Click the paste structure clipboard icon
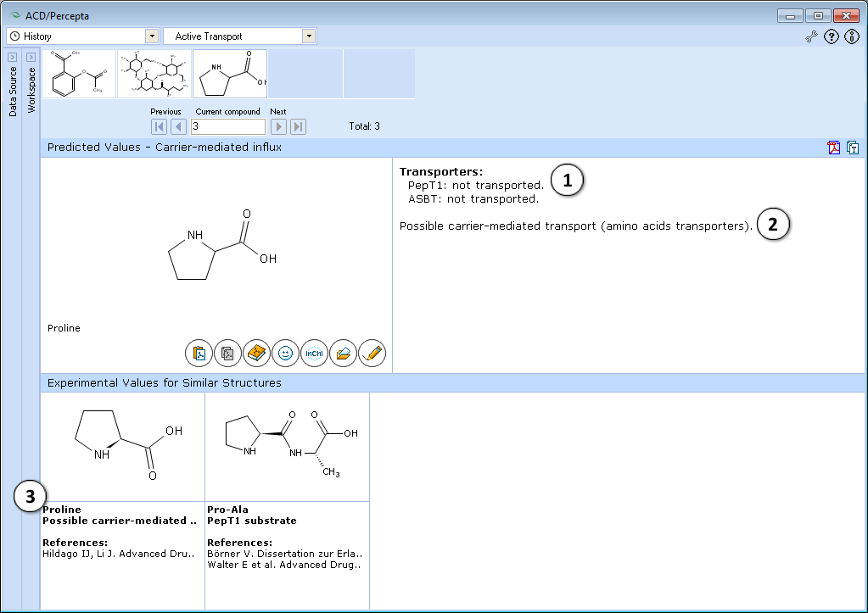 199,353
